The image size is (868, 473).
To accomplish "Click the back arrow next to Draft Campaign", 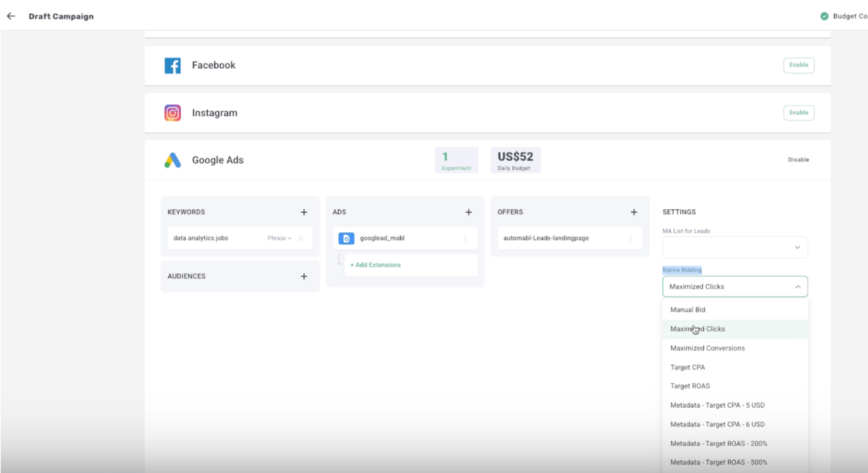I will [12, 15].
